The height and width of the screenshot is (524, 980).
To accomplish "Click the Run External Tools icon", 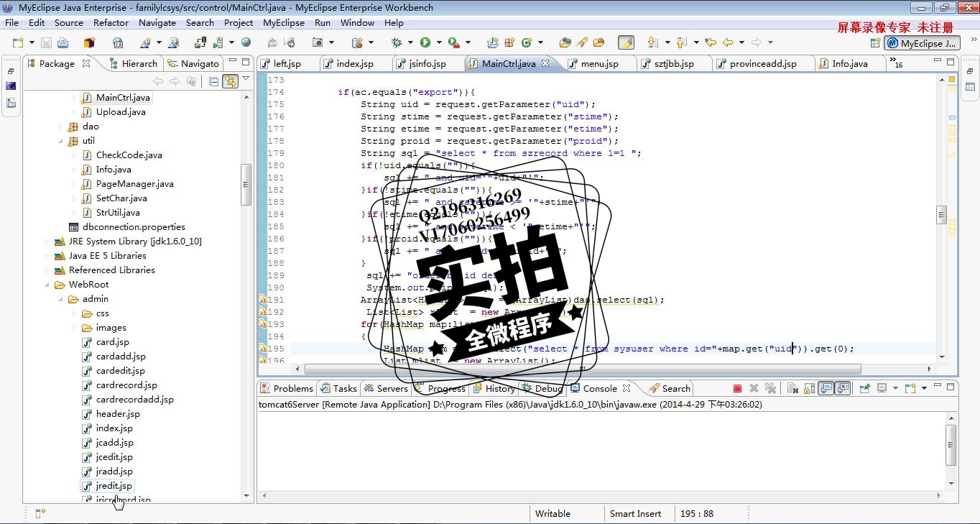I will [454, 42].
